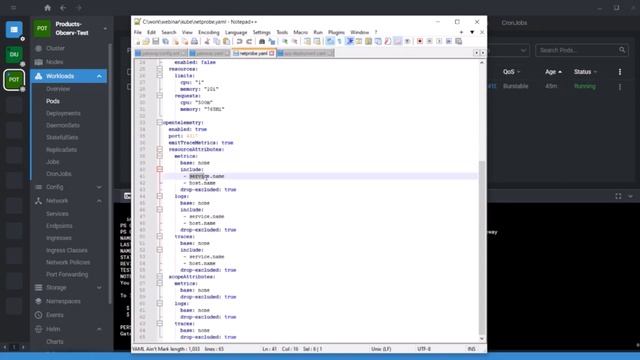Image resolution: width=640 pixels, height=360 pixels.
Task: Click the Home icon in Lens top bar
Action: click(x=47, y=8)
